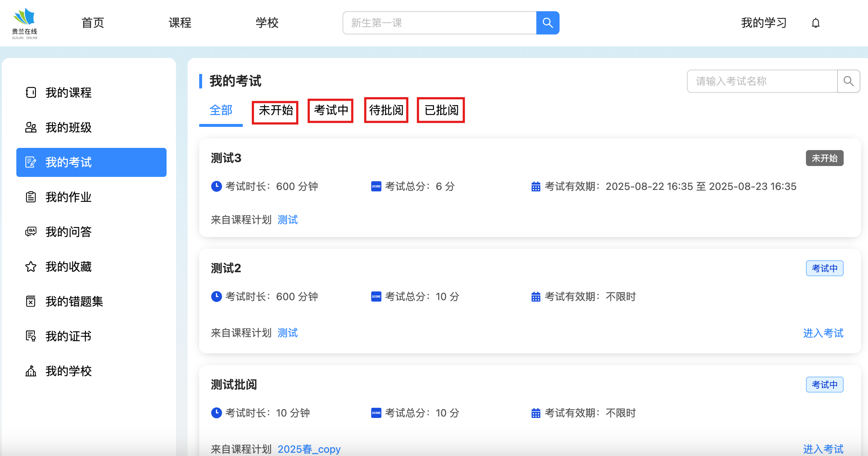Go to 我的学习 in header

tap(763, 23)
